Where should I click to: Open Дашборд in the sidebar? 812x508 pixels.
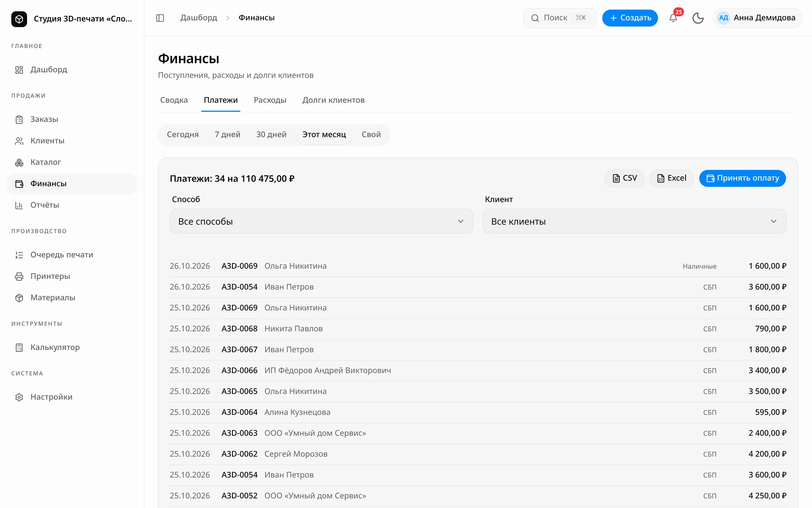72,69
